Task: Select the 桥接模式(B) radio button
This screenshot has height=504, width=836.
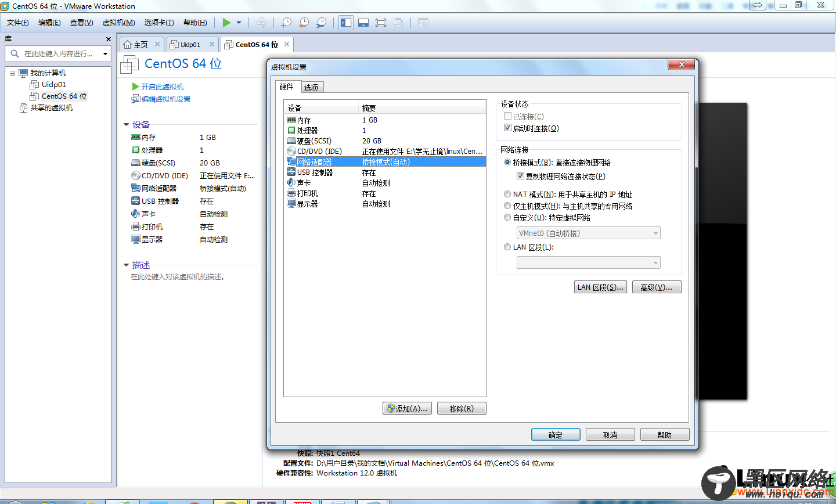Action: [x=507, y=163]
